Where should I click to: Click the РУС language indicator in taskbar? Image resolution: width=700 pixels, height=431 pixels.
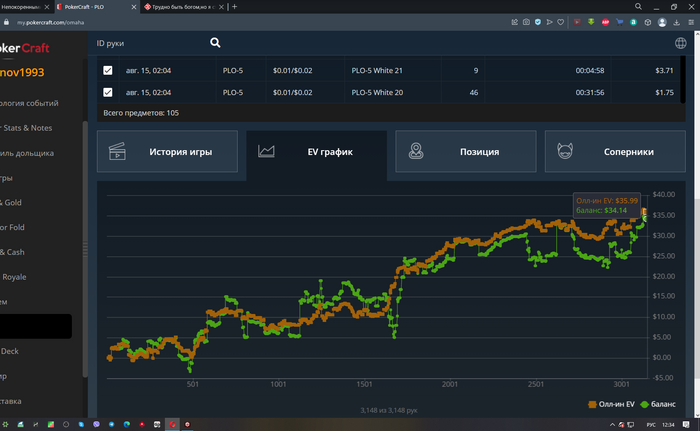click(651, 425)
